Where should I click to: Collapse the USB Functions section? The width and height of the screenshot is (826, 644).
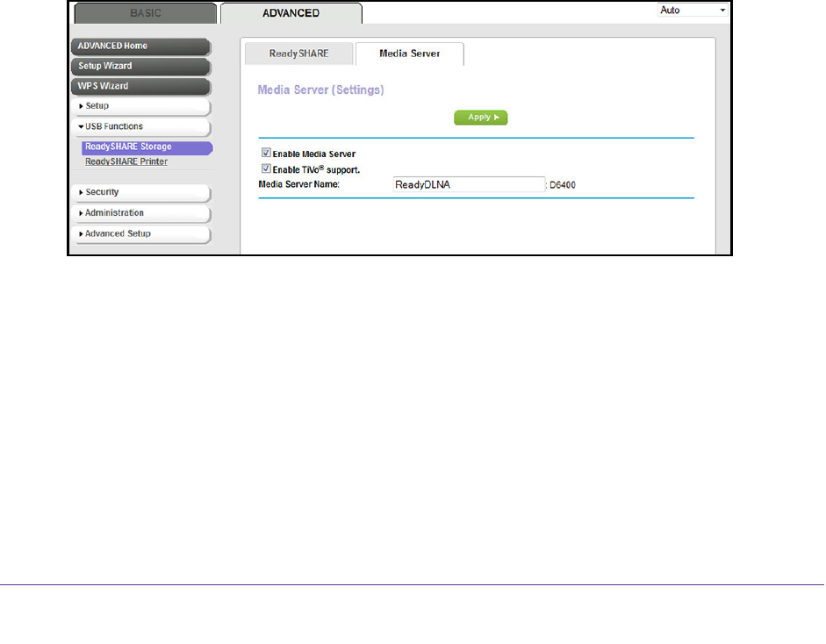pos(141,127)
